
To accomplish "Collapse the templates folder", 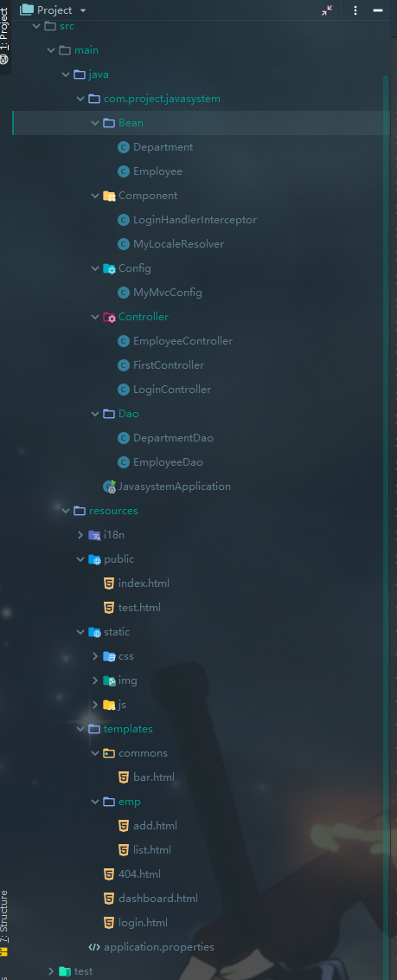I will (x=80, y=729).
